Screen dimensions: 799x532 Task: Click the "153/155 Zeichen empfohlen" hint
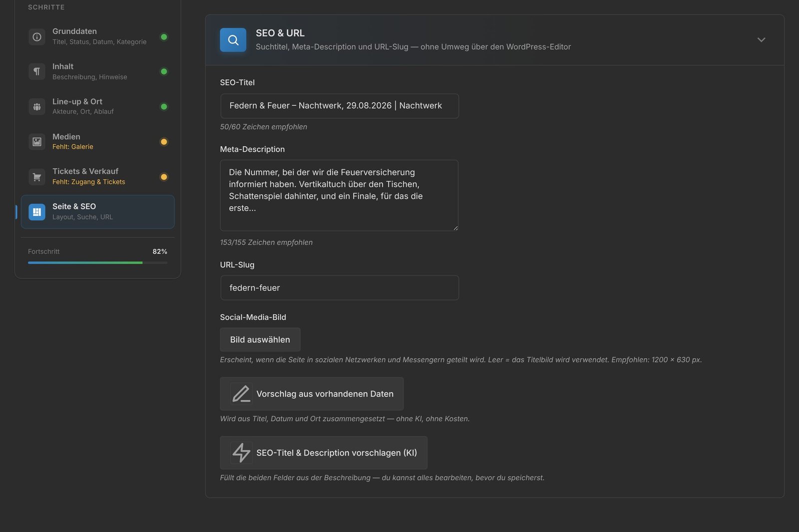coord(266,242)
